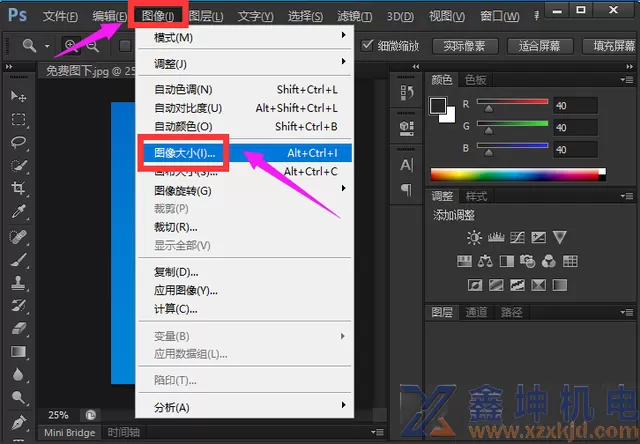Choose 自动色调(N) menu entry

tap(245, 89)
